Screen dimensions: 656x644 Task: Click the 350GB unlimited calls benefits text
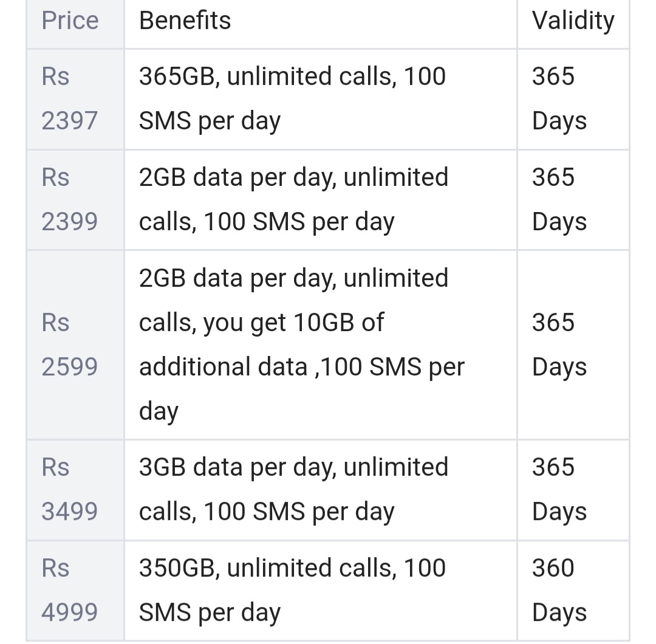pyautogui.click(x=292, y=590)
